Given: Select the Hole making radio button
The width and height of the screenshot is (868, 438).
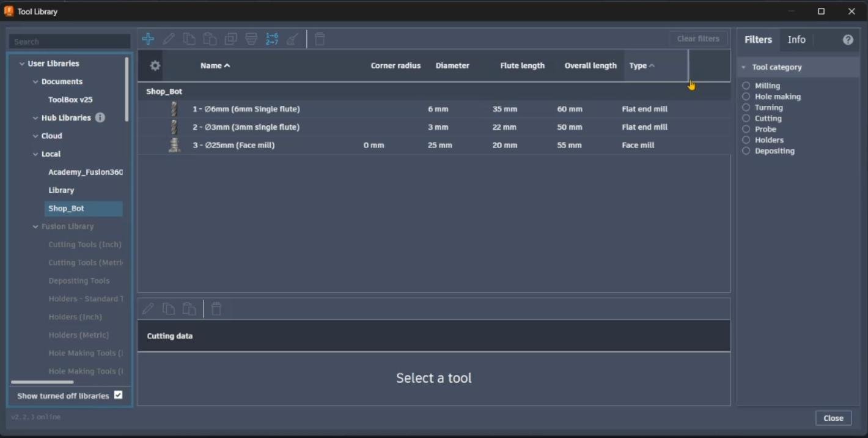Looking at the screenshot, I should point(746,97).
